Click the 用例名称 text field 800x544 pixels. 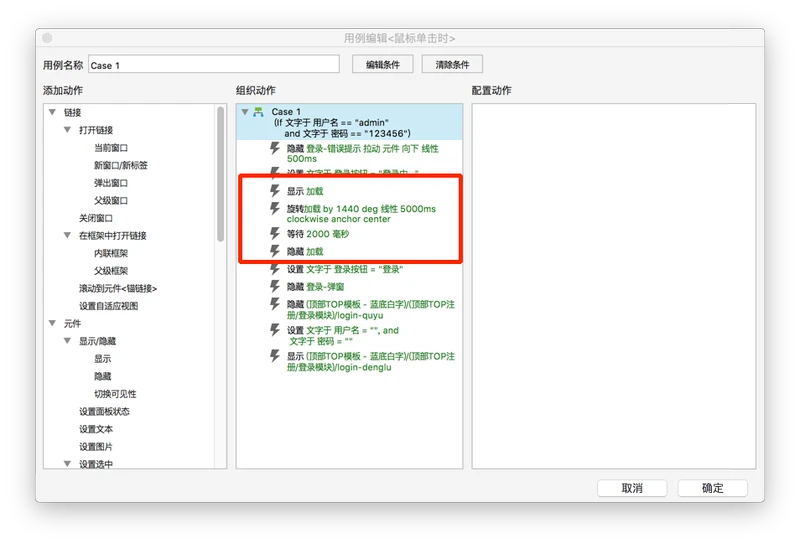pyautogui.click(x=215, y=65)
